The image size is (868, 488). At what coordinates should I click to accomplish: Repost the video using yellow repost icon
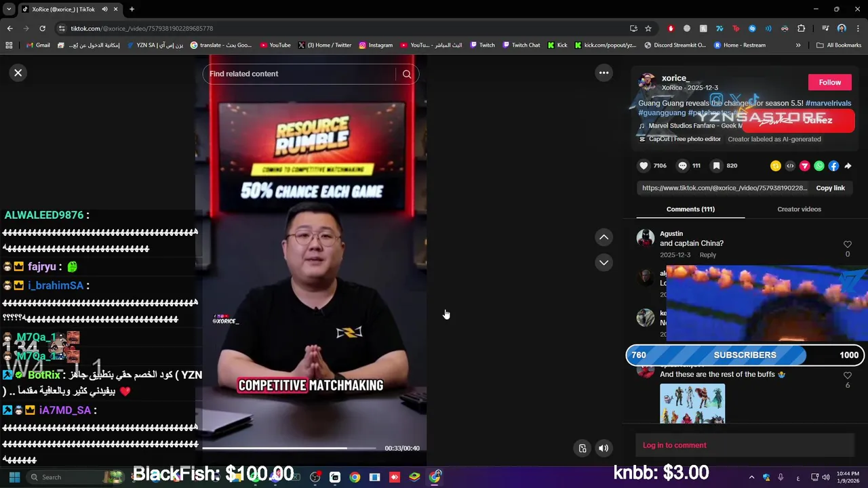click(x=776, y=166)
